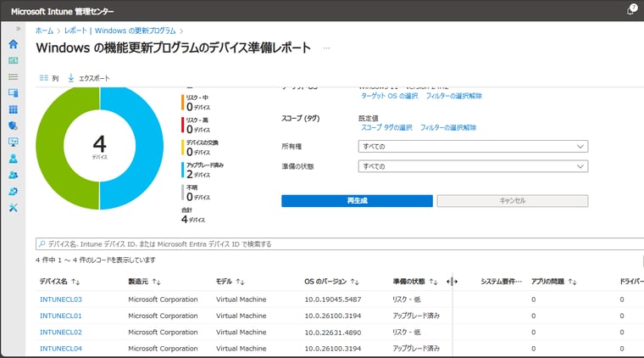This screenshot has height=358, width=644.
Task: Click the 再生成 button
Action: [357, 200]
